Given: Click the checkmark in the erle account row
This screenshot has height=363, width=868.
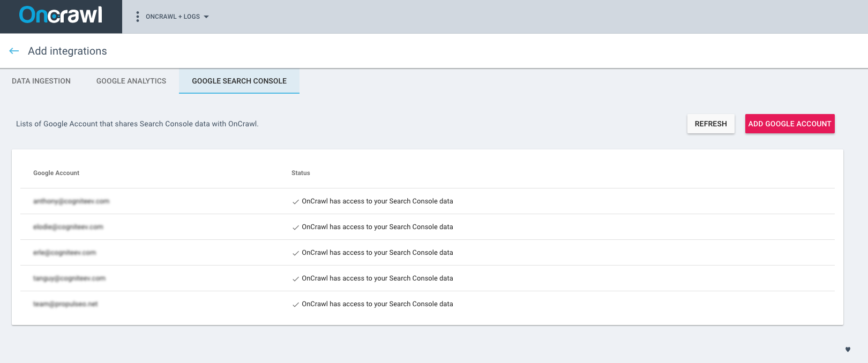Looking at the screenshot, I should pyautogui.click(x=296, y=253).
